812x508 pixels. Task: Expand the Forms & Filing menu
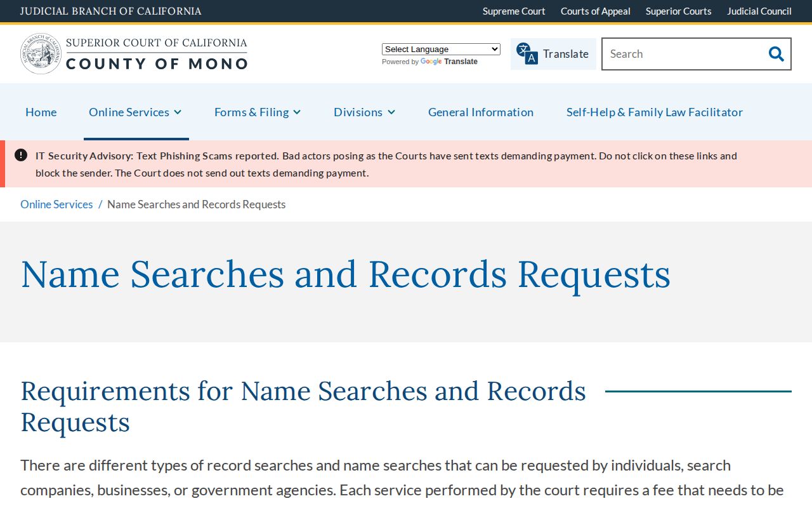click(258, 112)
